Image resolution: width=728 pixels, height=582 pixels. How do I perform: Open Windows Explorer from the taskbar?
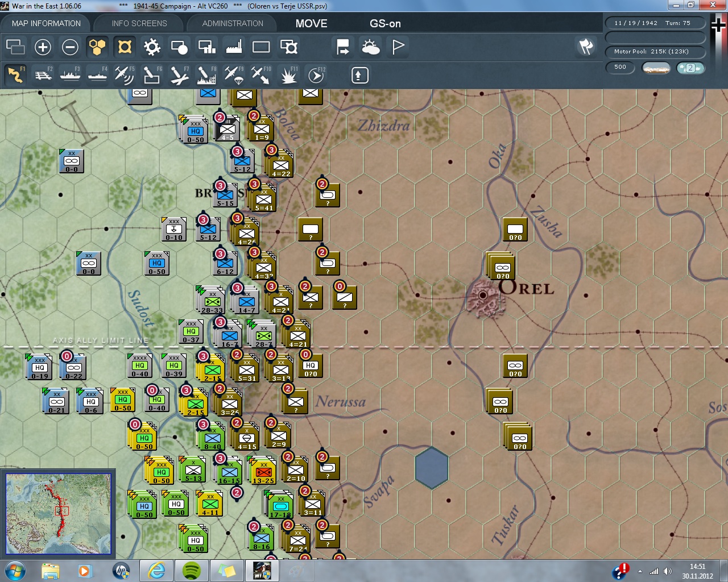(51, 571)
